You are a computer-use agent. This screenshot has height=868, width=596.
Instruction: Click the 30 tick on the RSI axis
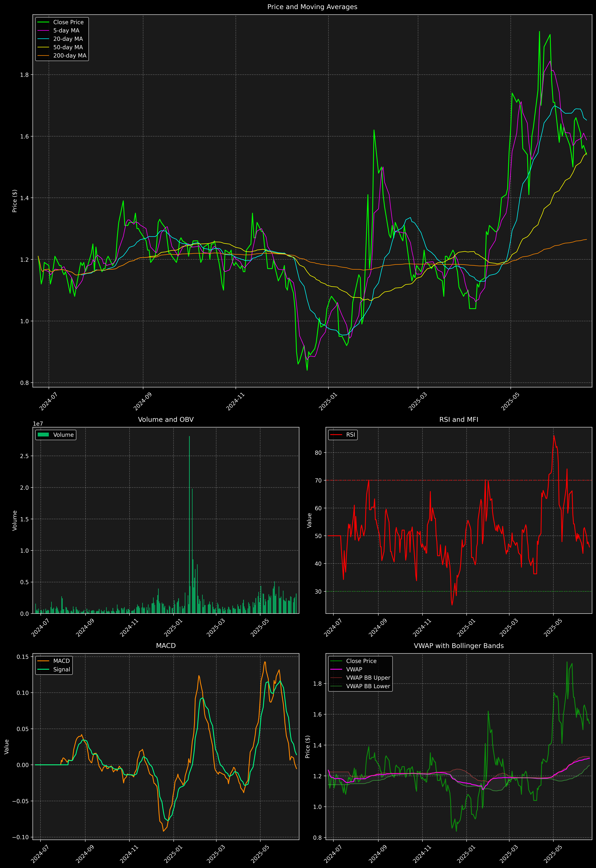click(318, 592)
